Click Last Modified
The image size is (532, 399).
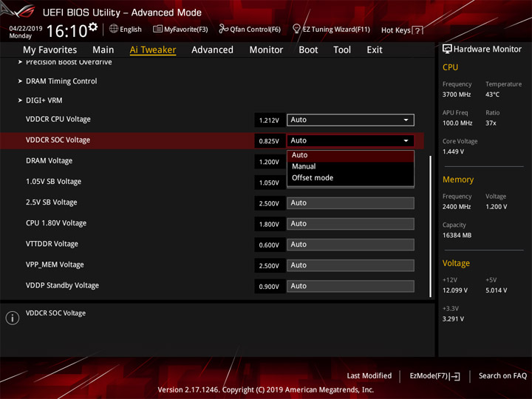coord(369,375)
